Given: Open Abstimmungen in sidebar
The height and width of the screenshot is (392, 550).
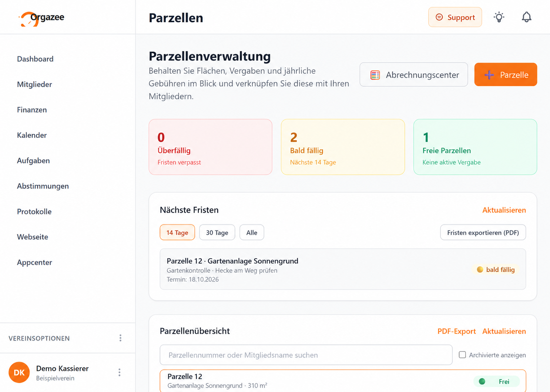Looking at the screenshot, I should point(43,186).
